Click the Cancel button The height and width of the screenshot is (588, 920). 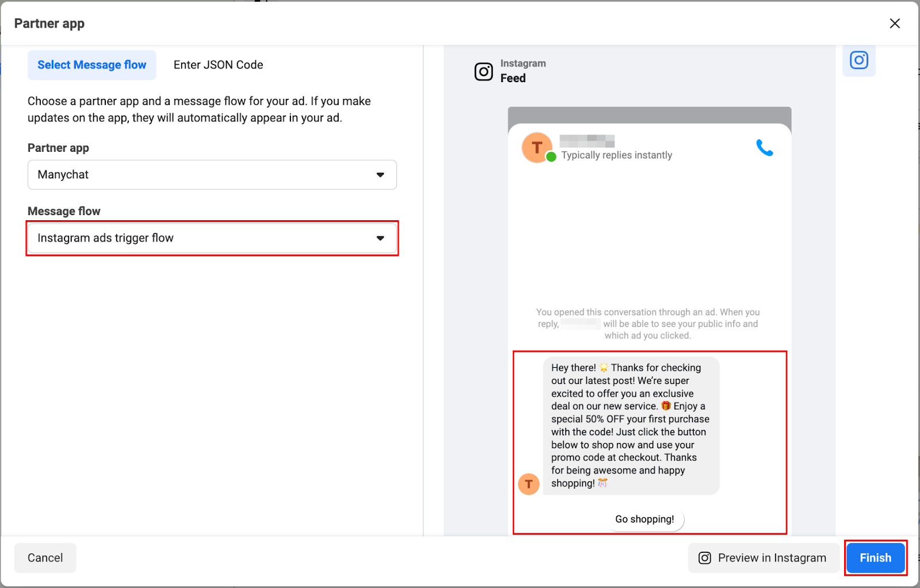[45, 558]
